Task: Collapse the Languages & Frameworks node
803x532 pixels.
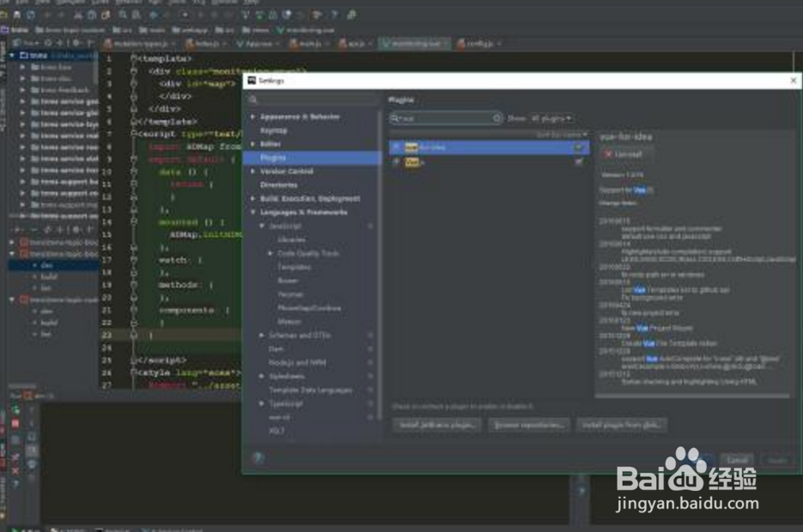Action: pos(253,212)
